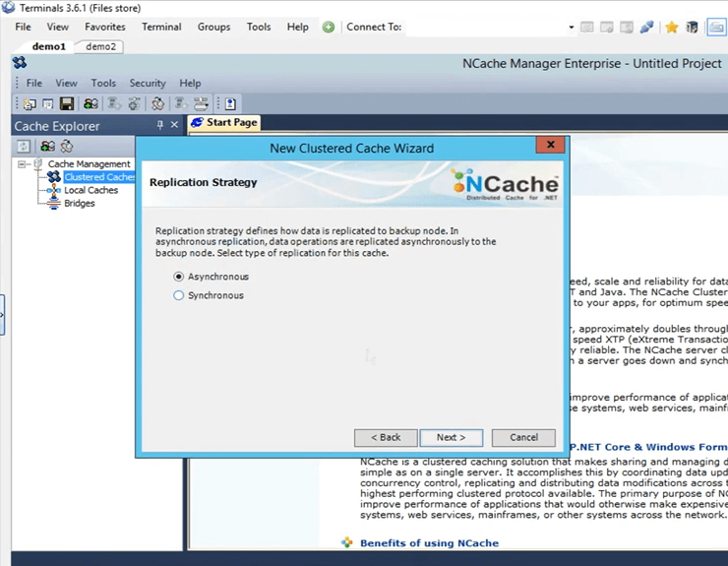Image resolution: width=728 pixels, height=566 pixels.
Task: Click the network device icon with dropdown in the main toolbar
Action: (x=201, y=103)
